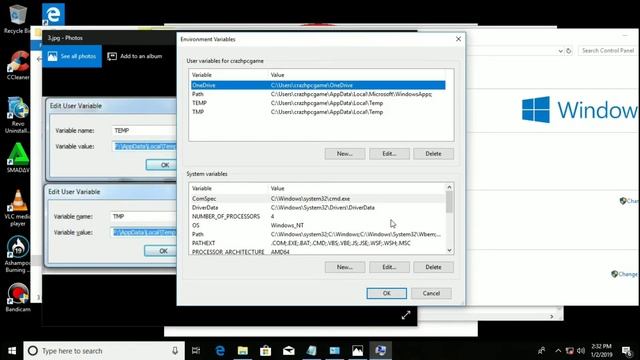This screenshot has width=640, height=360.
Task: Close the Environment Variables dialog
Action: (458, 39)
